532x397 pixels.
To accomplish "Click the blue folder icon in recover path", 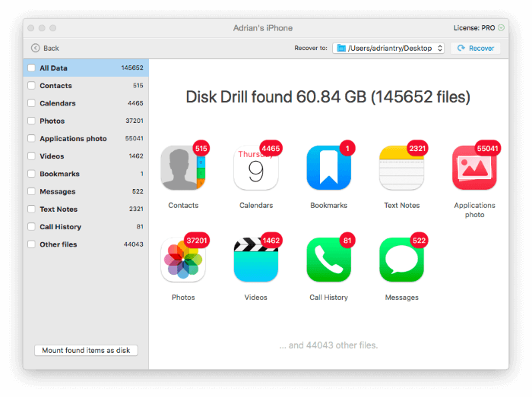I will coord(341,48).
